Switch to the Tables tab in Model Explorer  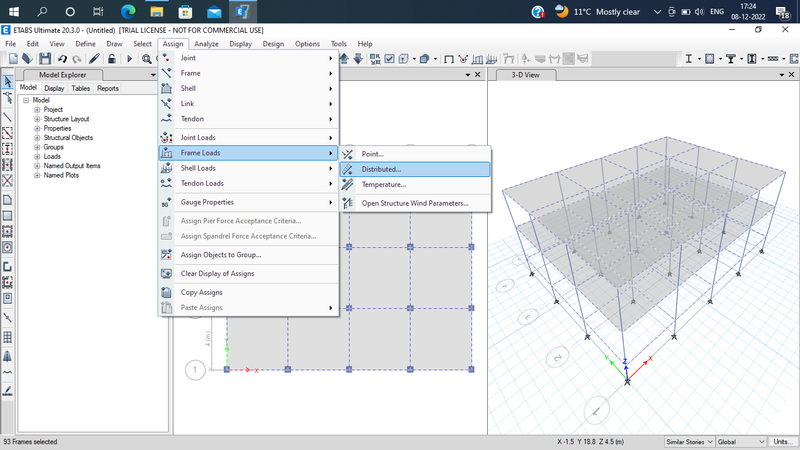[81, 88]
